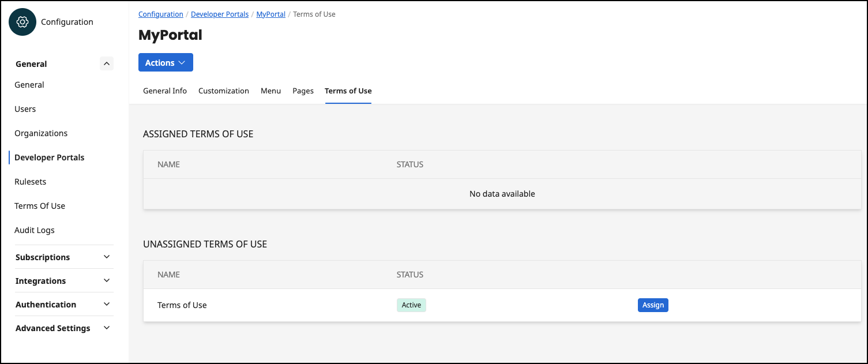Switch to the Pages tab
Viewport: 868px width, 364px height.
(x=303, y=91)
